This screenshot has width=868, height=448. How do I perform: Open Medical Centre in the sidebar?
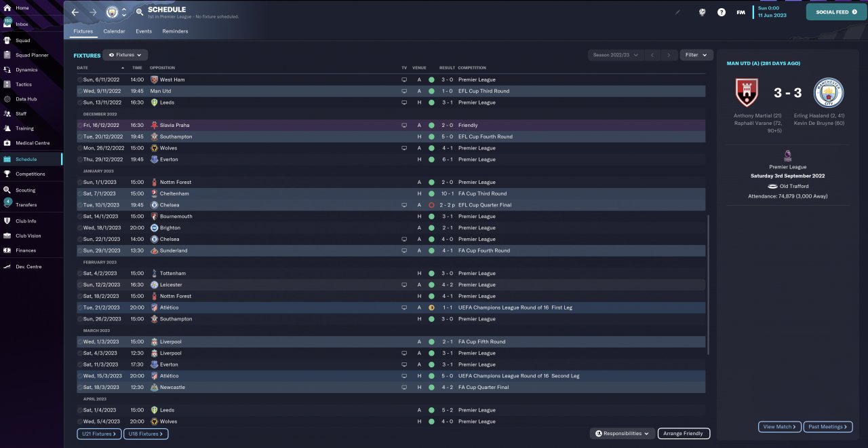tap(31, 143)
